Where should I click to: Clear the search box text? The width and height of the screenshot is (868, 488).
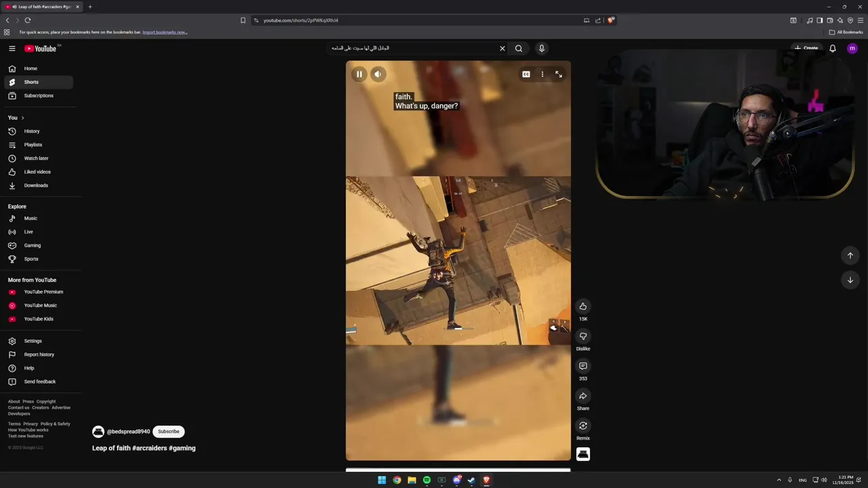point(502,48)
